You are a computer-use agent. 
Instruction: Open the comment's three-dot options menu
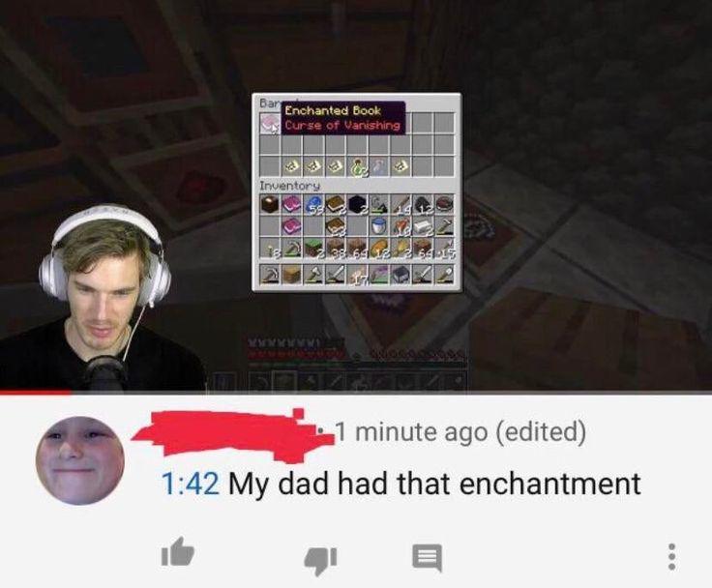(672, 557)
